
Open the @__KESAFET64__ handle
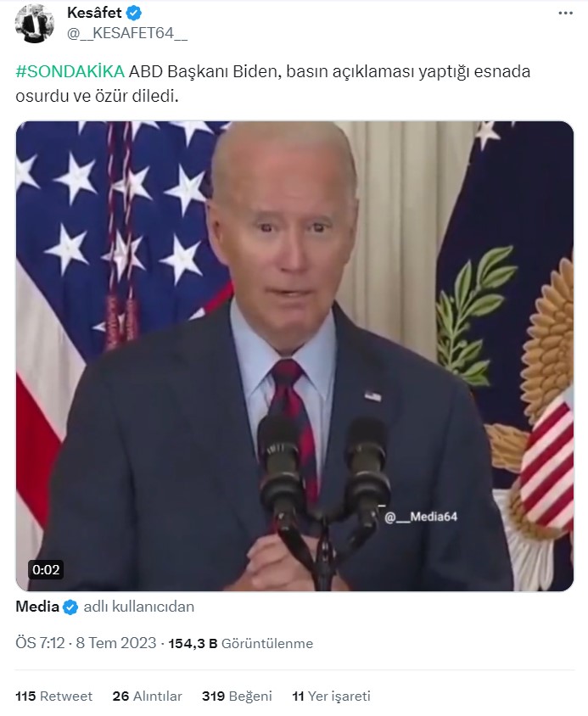pos(127,33)
